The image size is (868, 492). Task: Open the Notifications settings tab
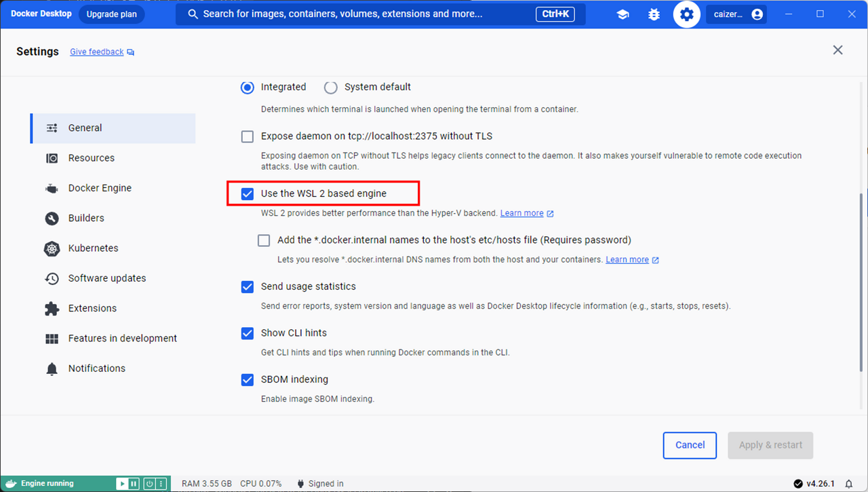coord(113,368)
